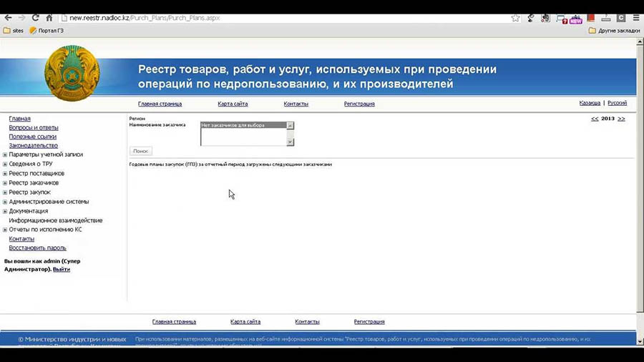Open the Chrome hamburger menu
The height and width of the screenshot is (362, 644).
tap(636, 18)
